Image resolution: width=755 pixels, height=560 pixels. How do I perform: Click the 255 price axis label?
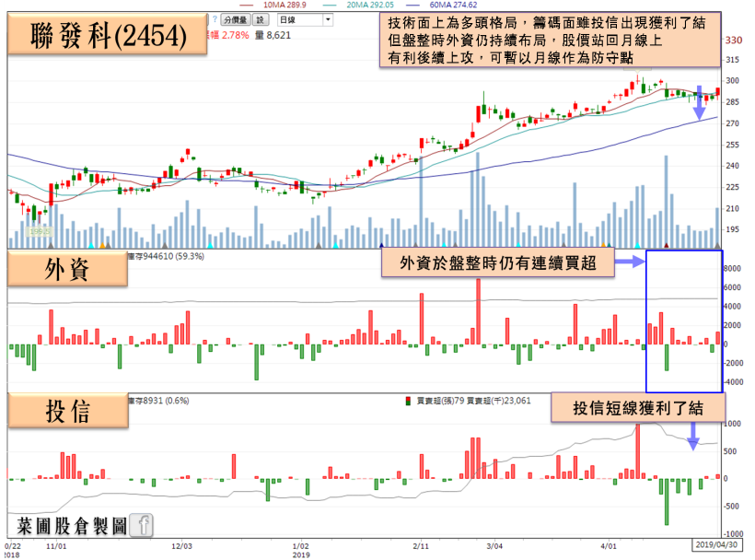pos(732,145)
